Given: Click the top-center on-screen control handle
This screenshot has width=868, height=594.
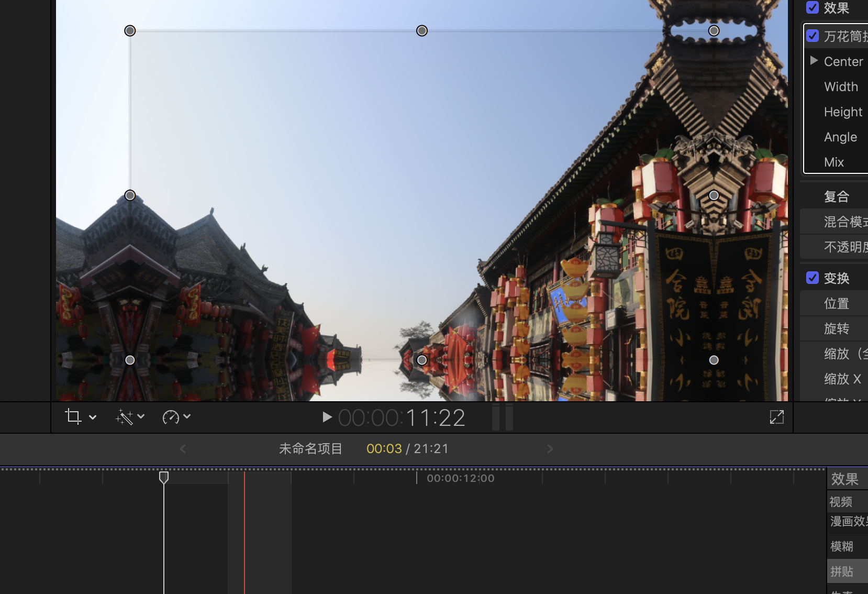Looking at the screenshot, I should pos(422,31).
